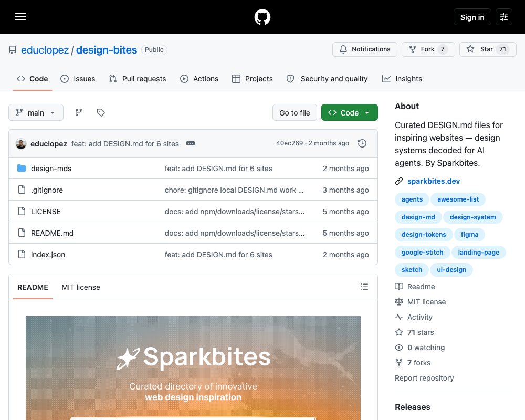Select the landing-page topic tag
The height and width of the screenshot is (420, 525).
coord(478,252)
